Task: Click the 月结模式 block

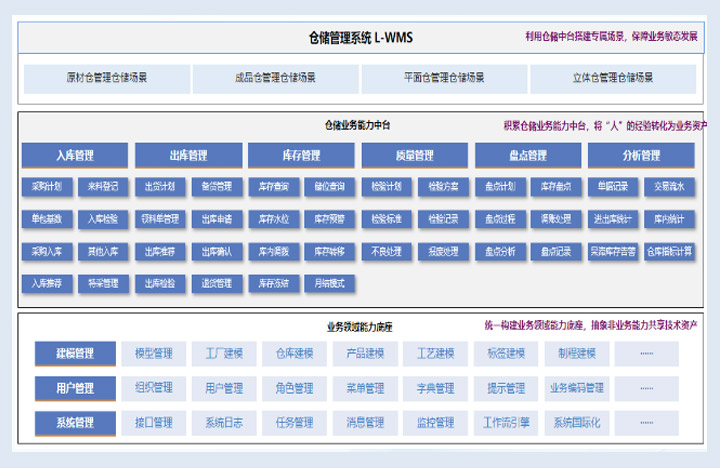Action: click(x=330, y=283)
